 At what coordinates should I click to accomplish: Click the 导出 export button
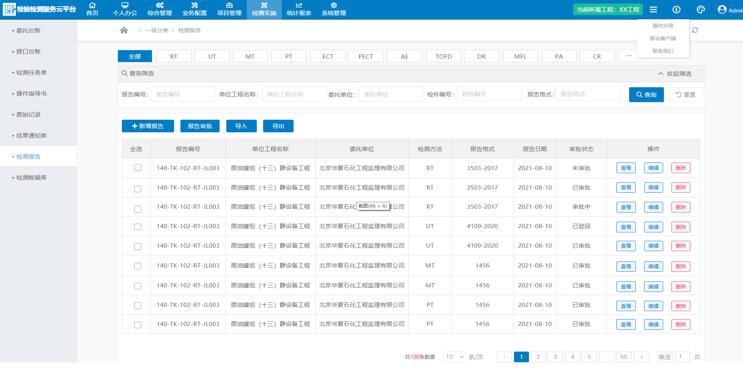click(x=278, y=126)
